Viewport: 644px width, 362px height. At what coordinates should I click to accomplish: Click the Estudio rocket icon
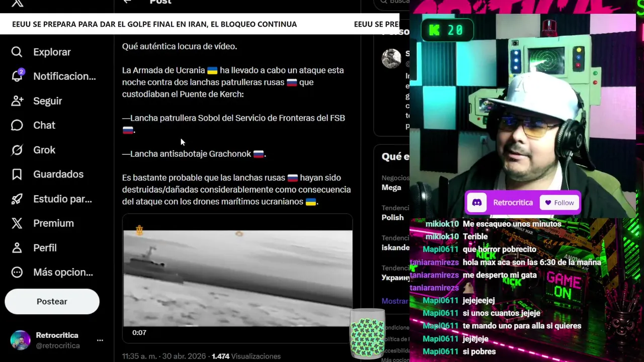click(x=17, y=199)
